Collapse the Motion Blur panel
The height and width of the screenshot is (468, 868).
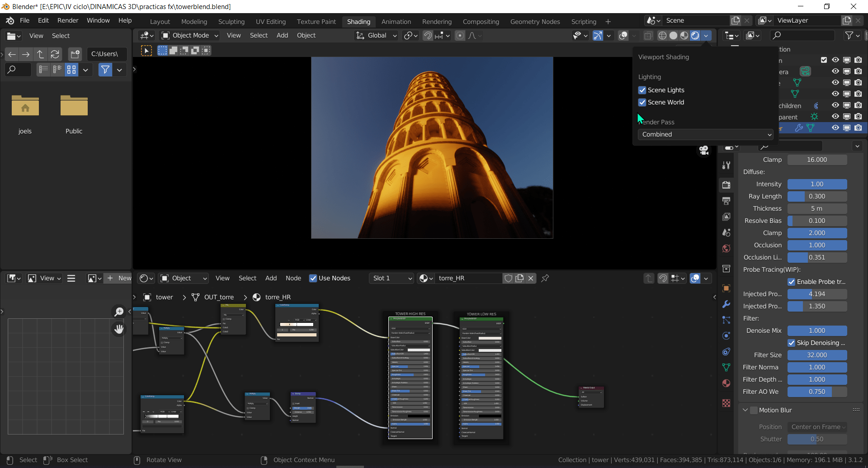point(745,410)
